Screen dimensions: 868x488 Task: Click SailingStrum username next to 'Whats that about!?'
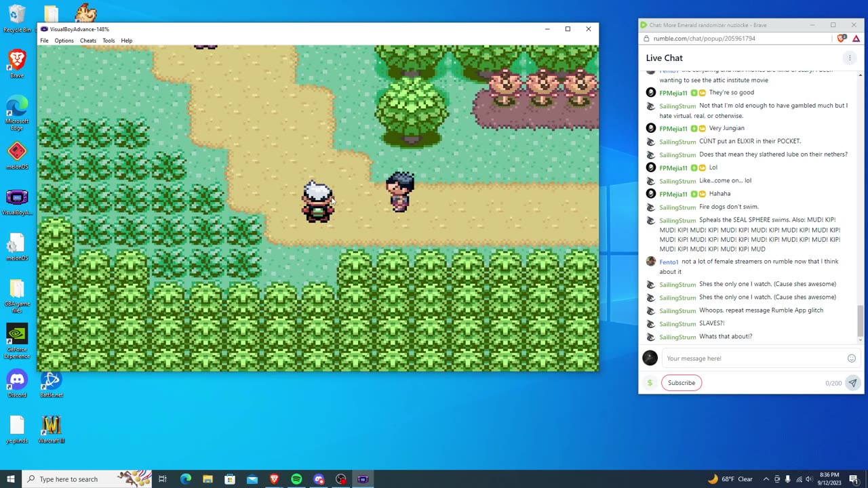[677, 337]
